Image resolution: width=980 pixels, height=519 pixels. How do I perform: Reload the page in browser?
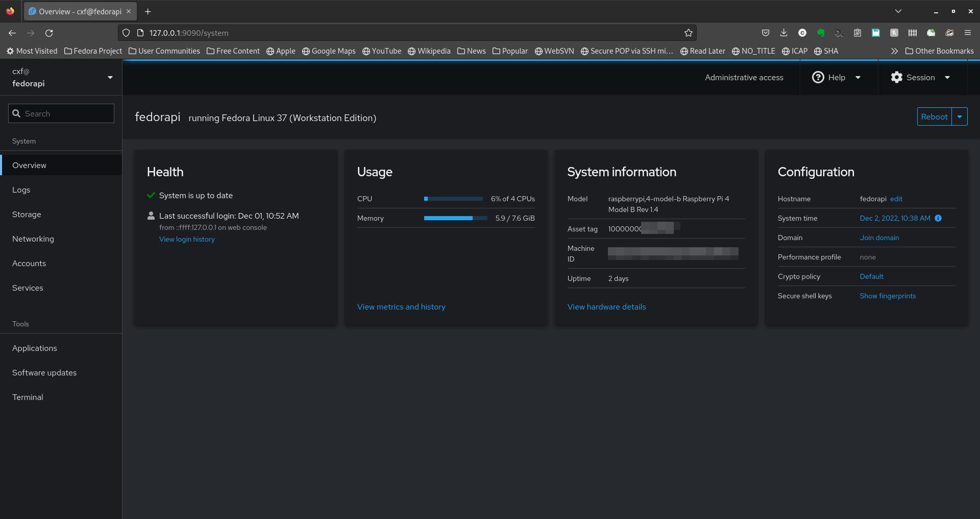[49, 33]
